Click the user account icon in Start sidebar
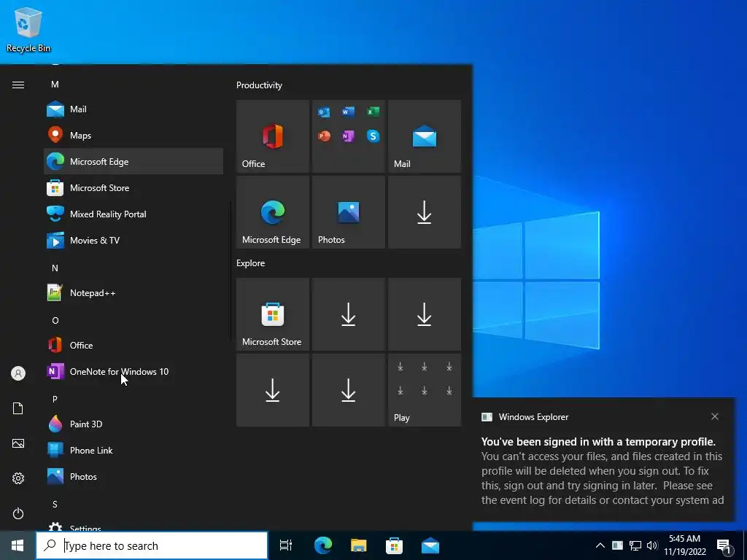 (18, 373)
